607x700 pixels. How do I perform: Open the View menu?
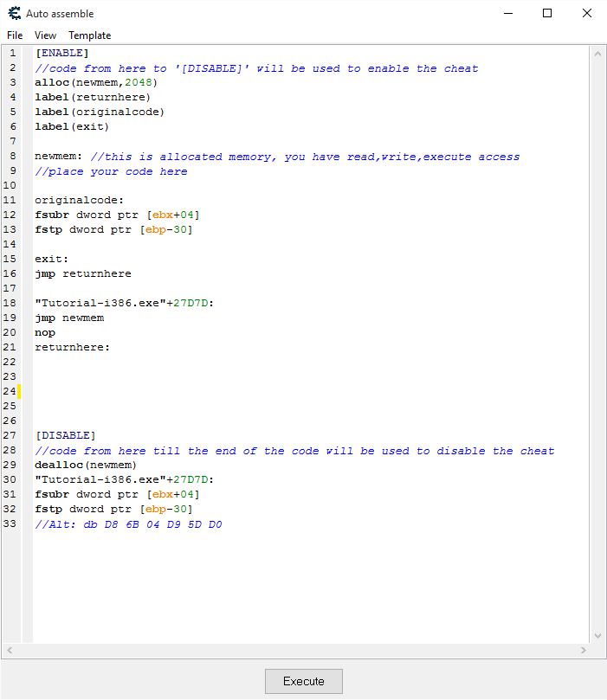(45, 35)
